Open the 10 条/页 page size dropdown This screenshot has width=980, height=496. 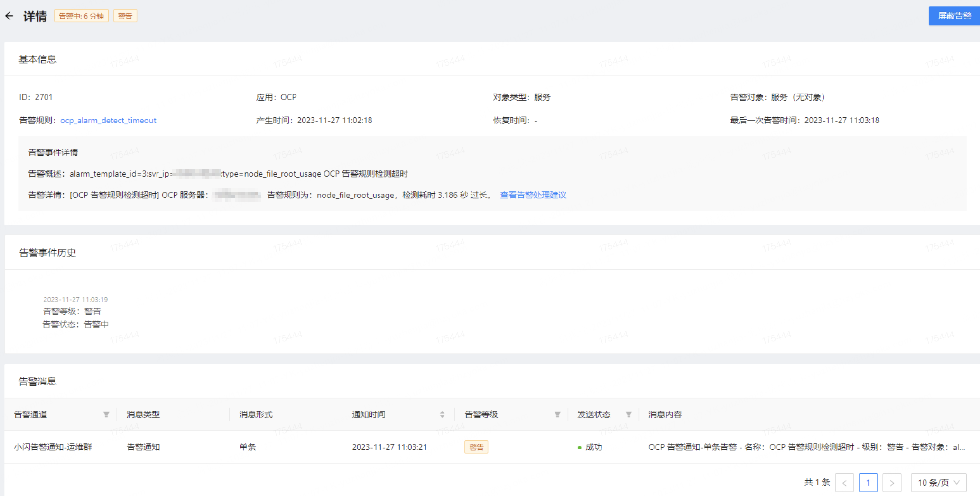pyautogui.click(x=938, y=482)
